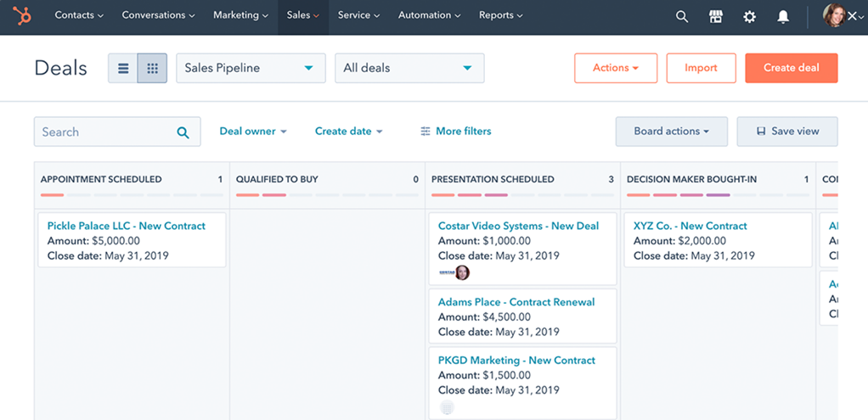This screenshot has width=868, height=420.
Task: Open the All deals filter dropdown
Action: 409,68
